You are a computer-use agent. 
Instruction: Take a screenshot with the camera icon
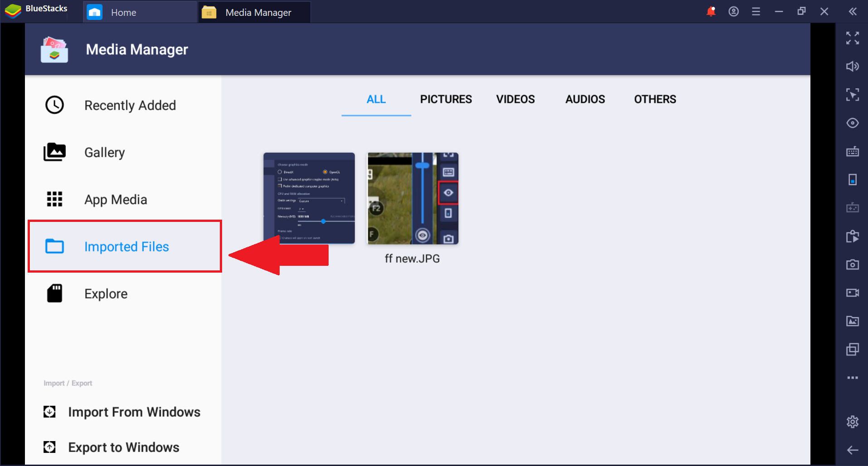[x=853, y=264]
